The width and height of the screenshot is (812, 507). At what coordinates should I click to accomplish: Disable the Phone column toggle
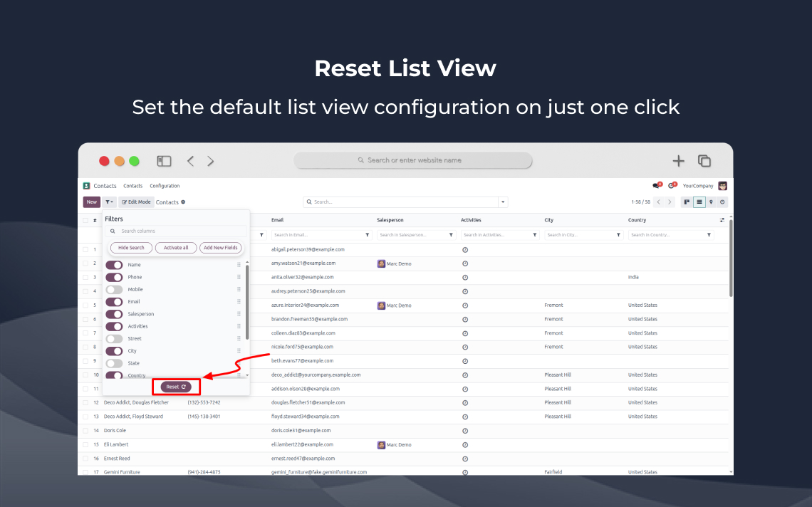(114, 277)
